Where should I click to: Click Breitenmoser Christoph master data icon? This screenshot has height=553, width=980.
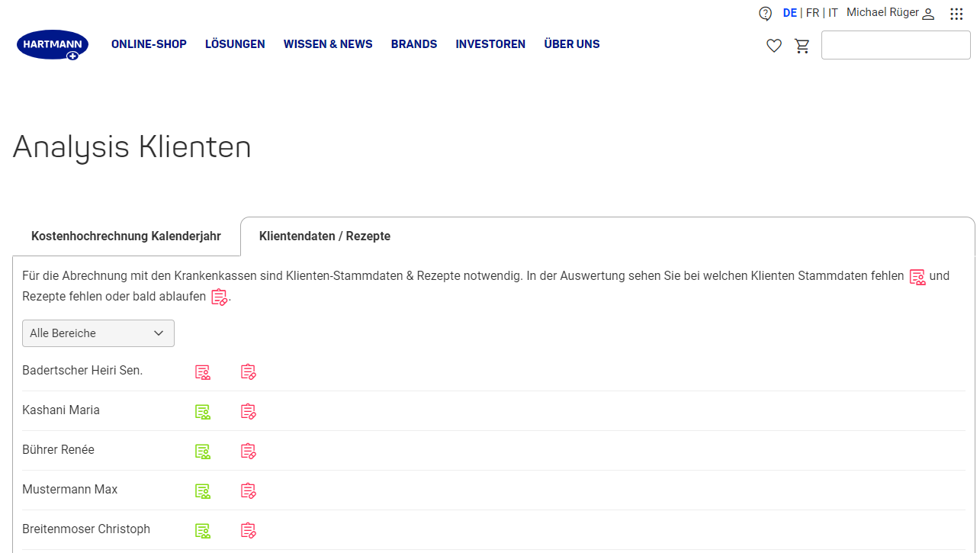tap(202, 531)
